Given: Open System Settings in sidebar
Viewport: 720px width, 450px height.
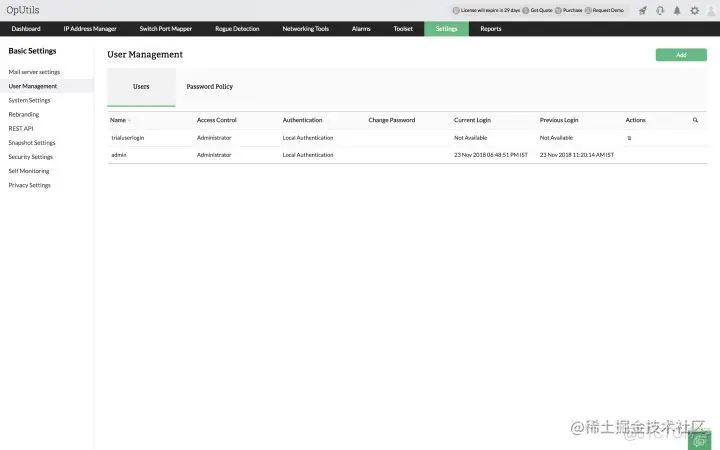Looking at the screenshot, I should [x=29, y=101].
